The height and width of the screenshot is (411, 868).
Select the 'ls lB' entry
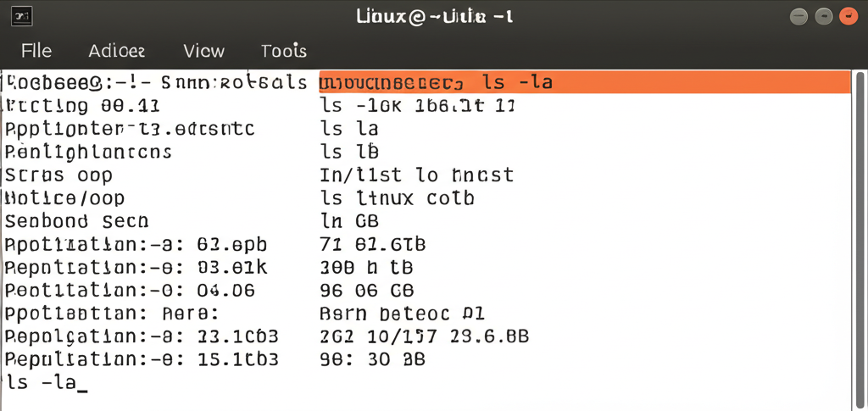point(349,152)
